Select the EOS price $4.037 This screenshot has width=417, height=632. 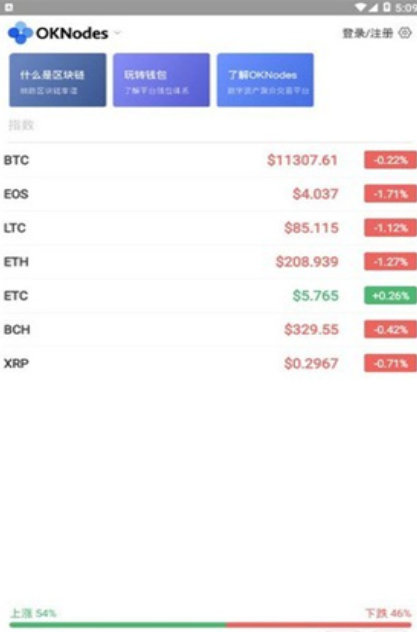[x=315, y=194]
